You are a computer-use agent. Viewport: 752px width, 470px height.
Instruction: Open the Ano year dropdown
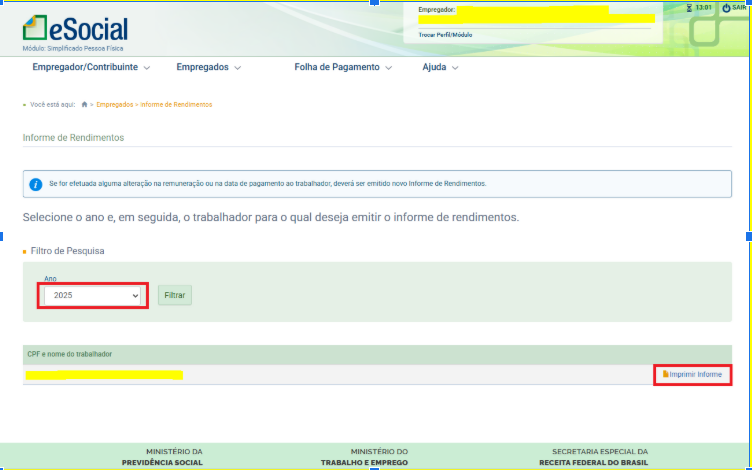[93, 296]
